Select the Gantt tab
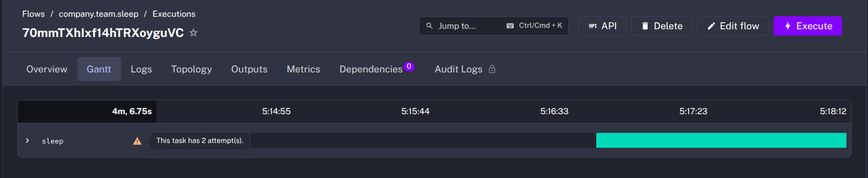The height and width of the screenshot is (178, 868). (99, 69)
